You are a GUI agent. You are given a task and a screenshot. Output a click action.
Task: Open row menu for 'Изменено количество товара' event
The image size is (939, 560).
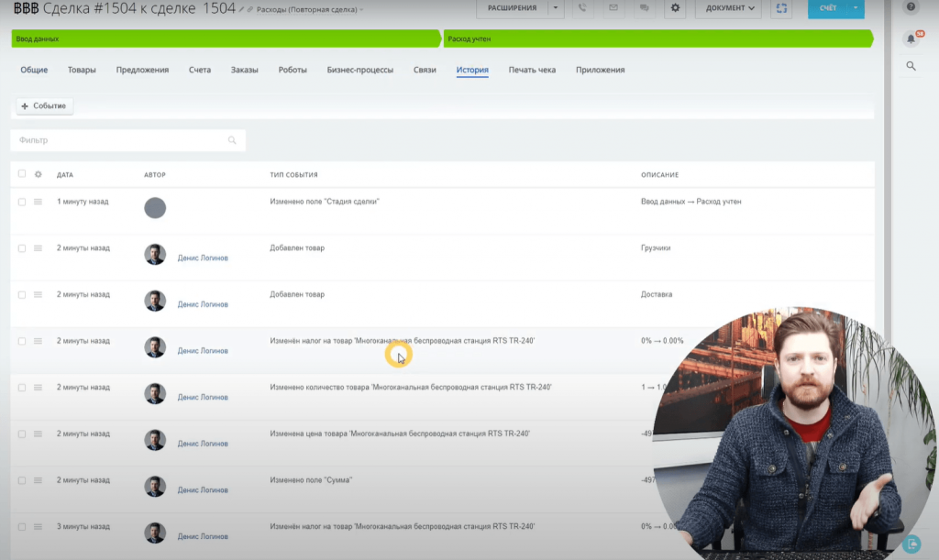tap(38, 388)
